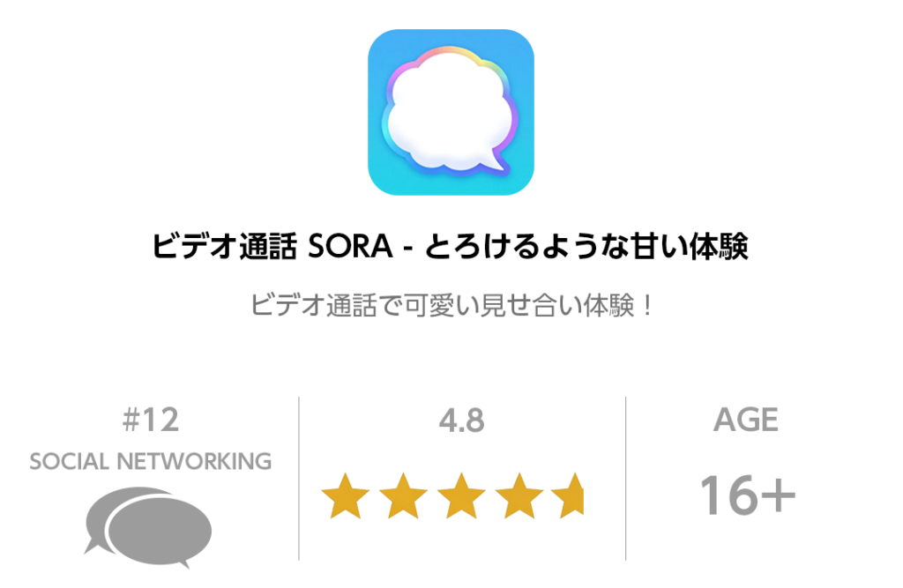Select the first gold rating star

pos(346,495)
